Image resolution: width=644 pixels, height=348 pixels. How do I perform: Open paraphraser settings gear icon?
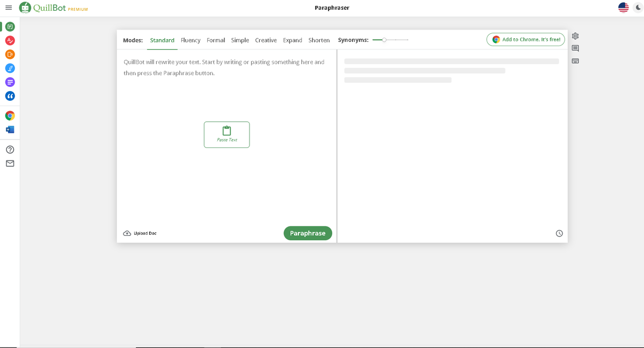[x=575, y=36]
